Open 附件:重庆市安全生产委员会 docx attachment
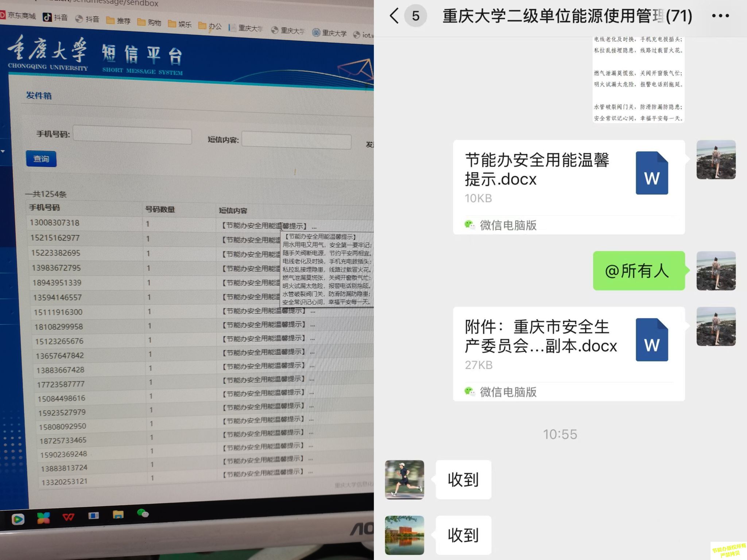Viewport: 747px width, 560px height. click(569, 354)
